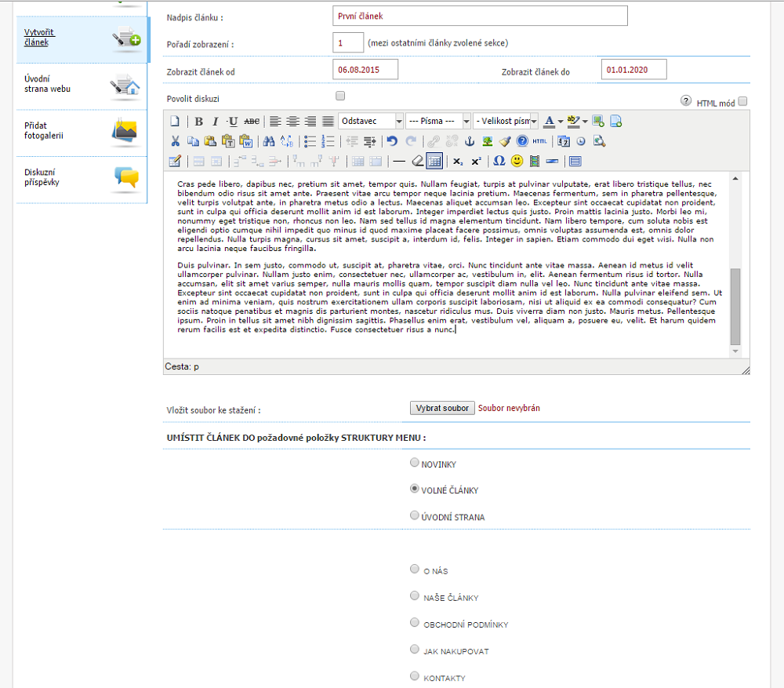Open the Find/Replace A-to-B icon
Screen dimensions: 784x688
[x=287, y=141]
